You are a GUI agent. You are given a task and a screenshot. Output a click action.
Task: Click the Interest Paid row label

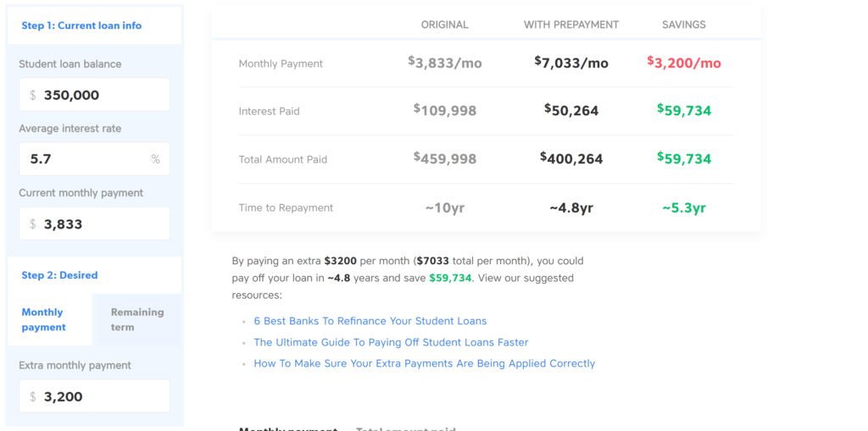[269, 111]
